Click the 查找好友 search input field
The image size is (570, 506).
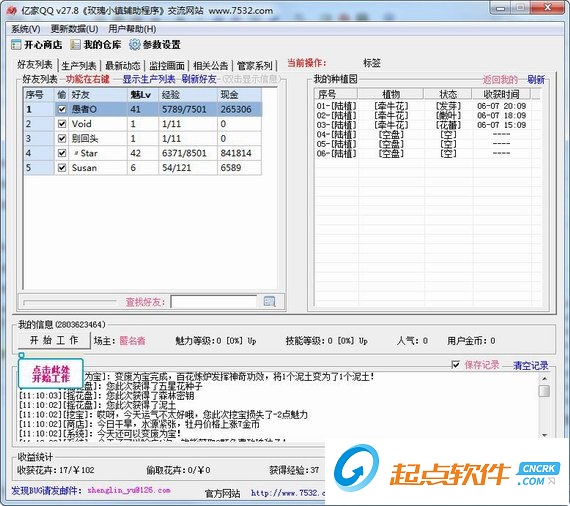(x=214, y=302)
